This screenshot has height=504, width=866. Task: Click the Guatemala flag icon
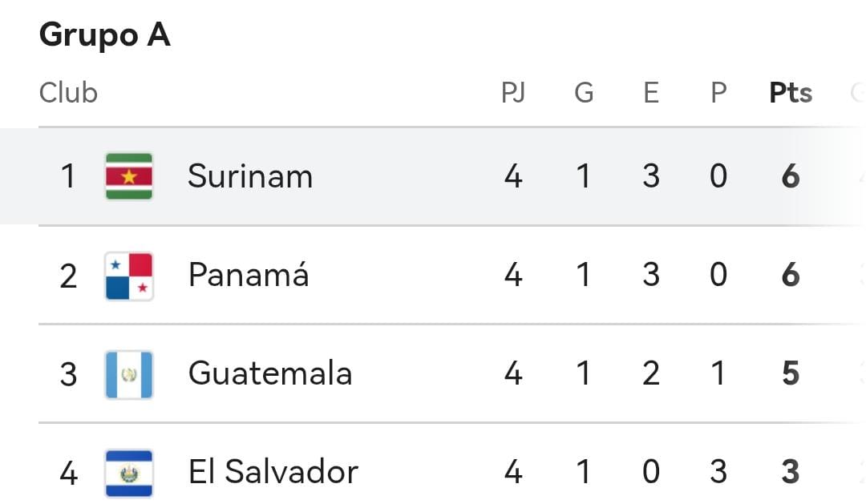pos(128,374)
